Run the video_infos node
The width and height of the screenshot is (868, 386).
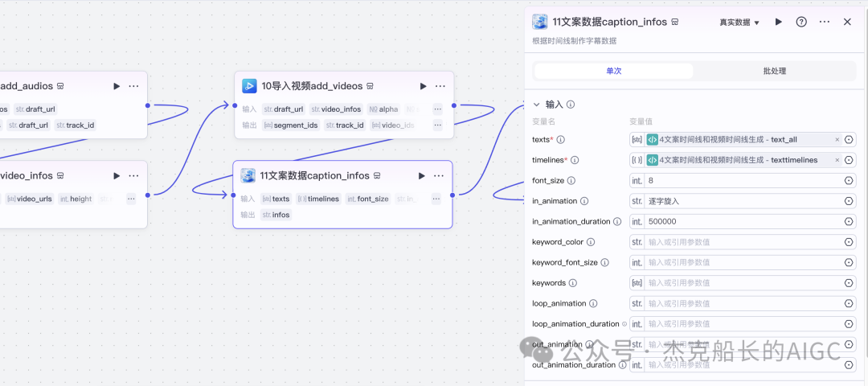[x=117, y=175]
